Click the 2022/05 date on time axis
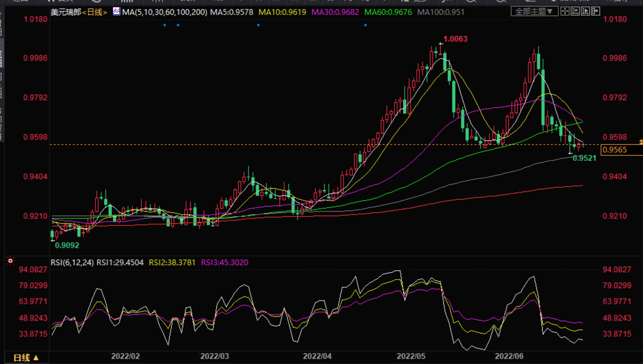The width and height of the screenshot is (643, 364). coord(411,356)
